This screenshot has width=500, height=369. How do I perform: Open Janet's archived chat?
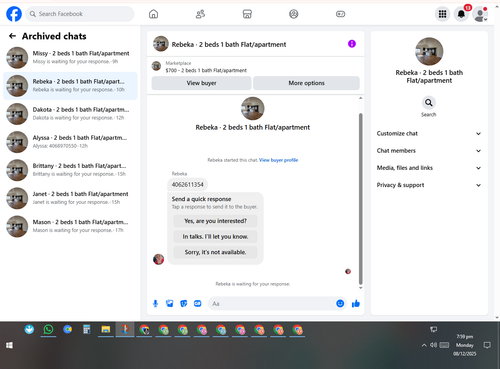70,198
